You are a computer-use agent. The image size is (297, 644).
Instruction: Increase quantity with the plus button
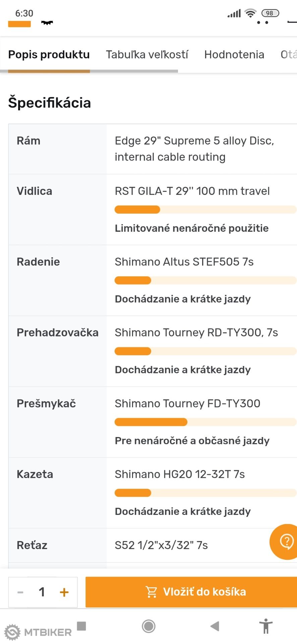point(64,592)
